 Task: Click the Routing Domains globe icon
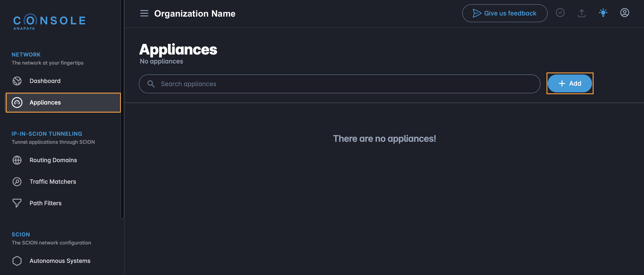coord(17,160)
